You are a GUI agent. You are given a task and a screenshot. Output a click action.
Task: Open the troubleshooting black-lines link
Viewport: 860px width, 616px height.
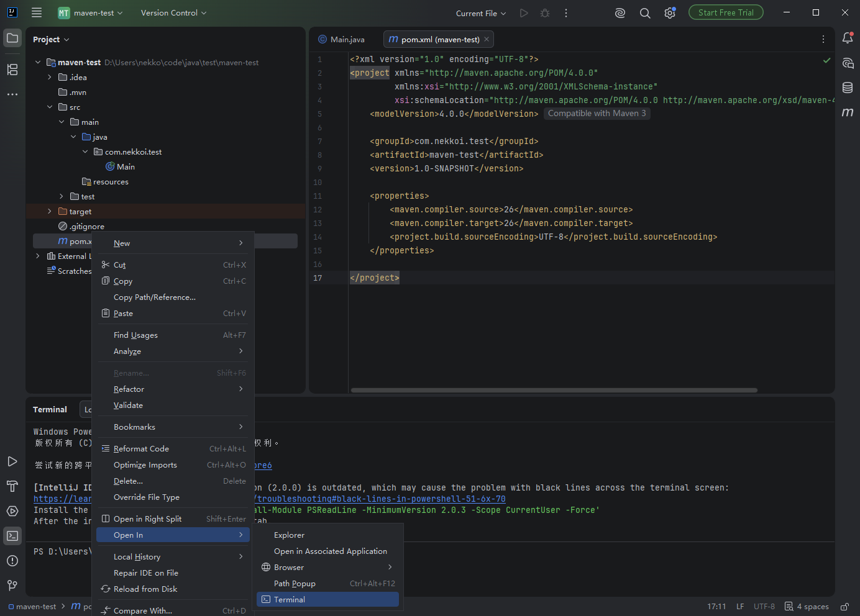pyautogui.click(x=380, y=499)
